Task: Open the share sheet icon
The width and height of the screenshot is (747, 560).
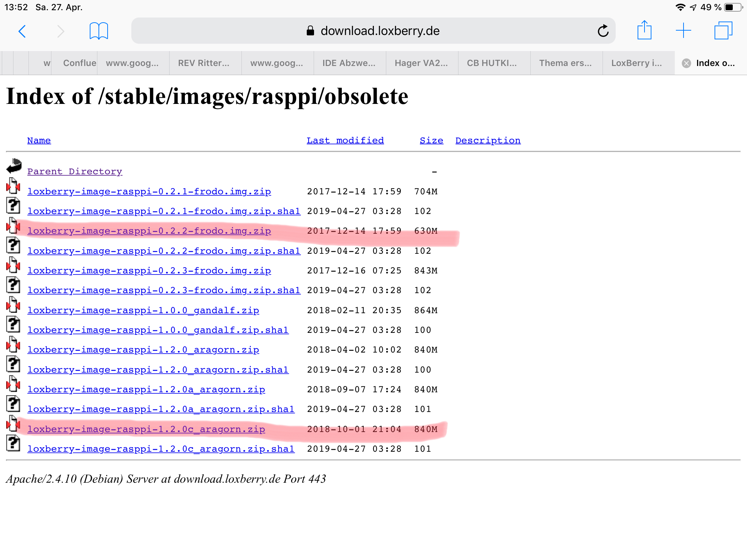Action: 644,30
